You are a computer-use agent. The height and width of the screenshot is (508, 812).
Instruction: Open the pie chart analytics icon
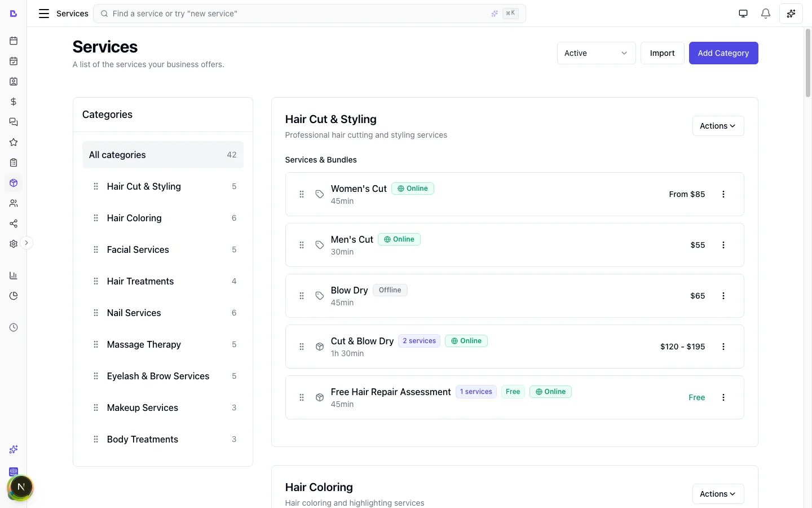(14, 296)
